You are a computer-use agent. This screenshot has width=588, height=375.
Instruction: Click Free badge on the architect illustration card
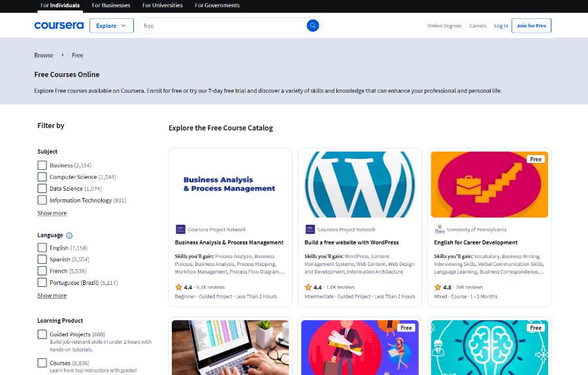coord(406,328)
